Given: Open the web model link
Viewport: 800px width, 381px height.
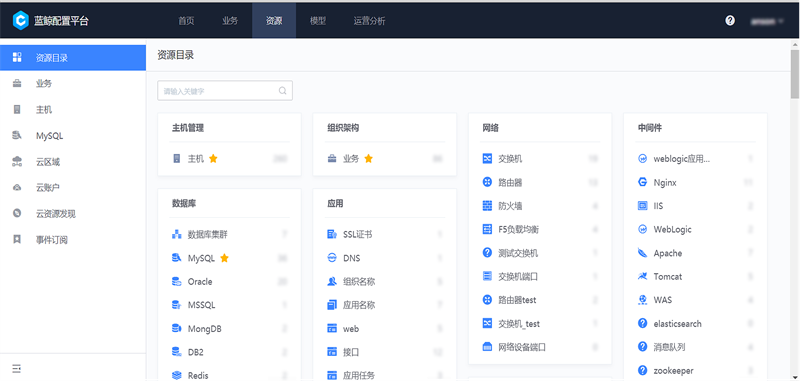Looking at the screenshot, I should pos(351,328).
